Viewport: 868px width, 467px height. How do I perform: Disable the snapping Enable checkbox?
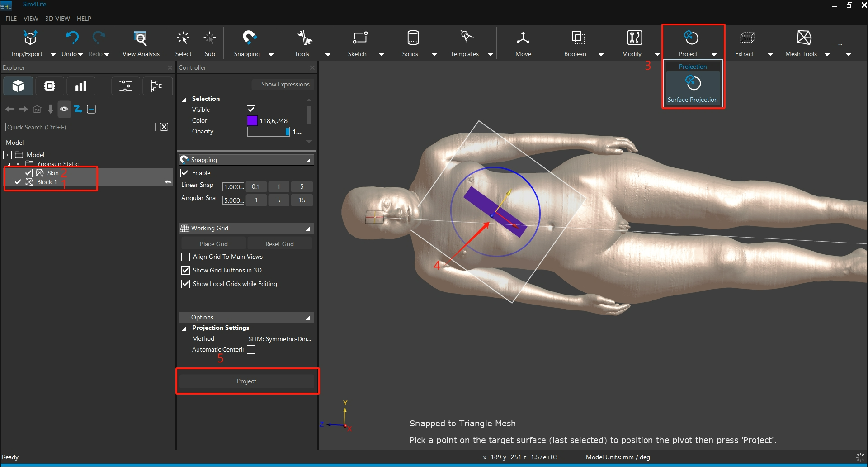coord(185,173)
